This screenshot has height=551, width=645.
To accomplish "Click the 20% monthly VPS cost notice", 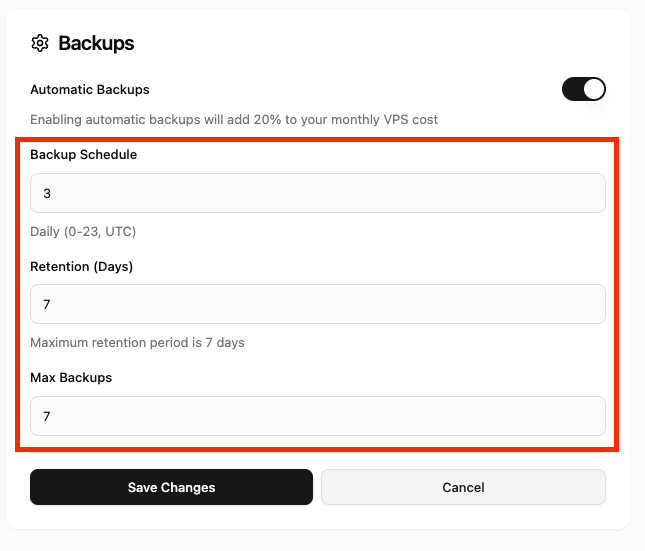I will pos(234,120).
